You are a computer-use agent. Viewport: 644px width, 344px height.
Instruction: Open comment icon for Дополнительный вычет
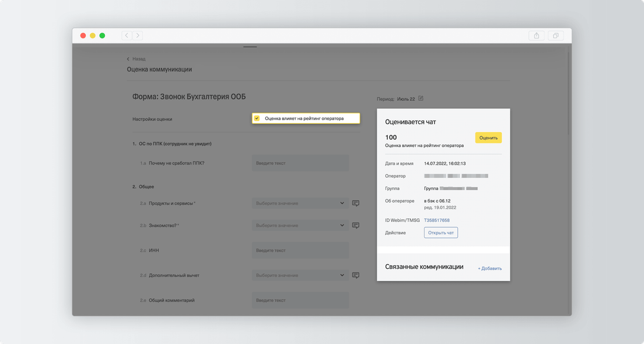356,275
